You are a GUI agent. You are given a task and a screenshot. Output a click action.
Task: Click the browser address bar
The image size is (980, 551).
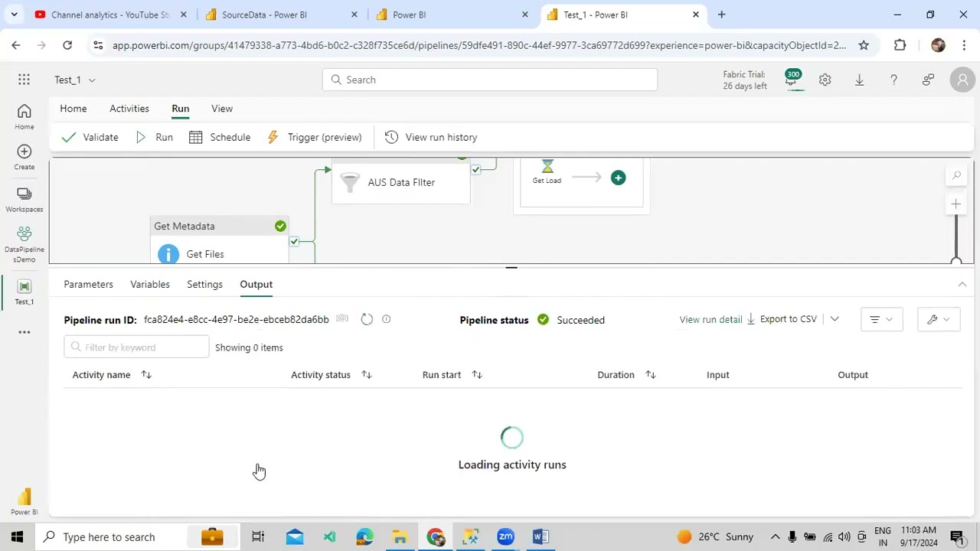pos(479,45)
